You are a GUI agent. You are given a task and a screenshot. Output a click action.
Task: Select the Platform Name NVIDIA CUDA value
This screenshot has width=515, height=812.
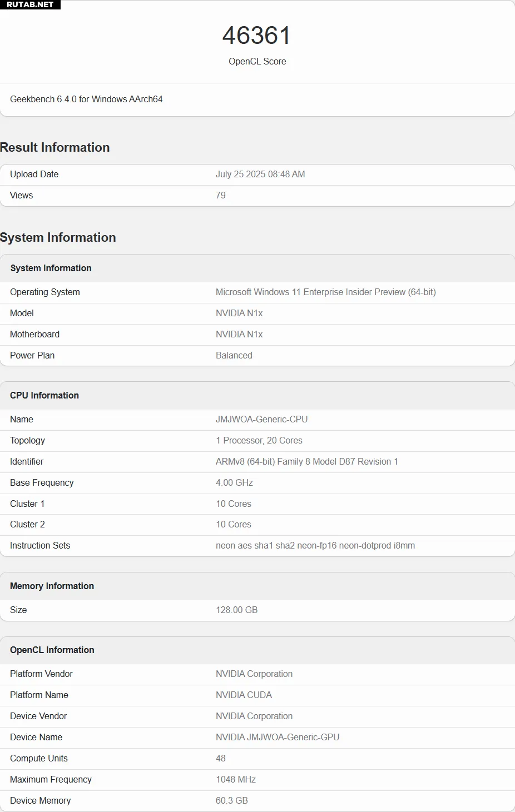tap(244, 695)
